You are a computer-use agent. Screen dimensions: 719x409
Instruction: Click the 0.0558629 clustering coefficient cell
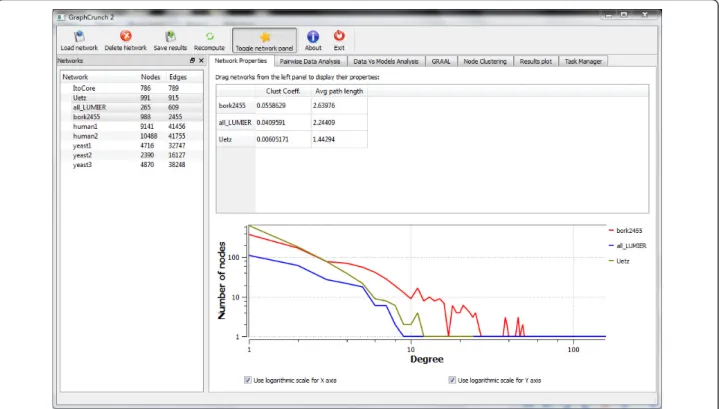click(x=283, y=105)
